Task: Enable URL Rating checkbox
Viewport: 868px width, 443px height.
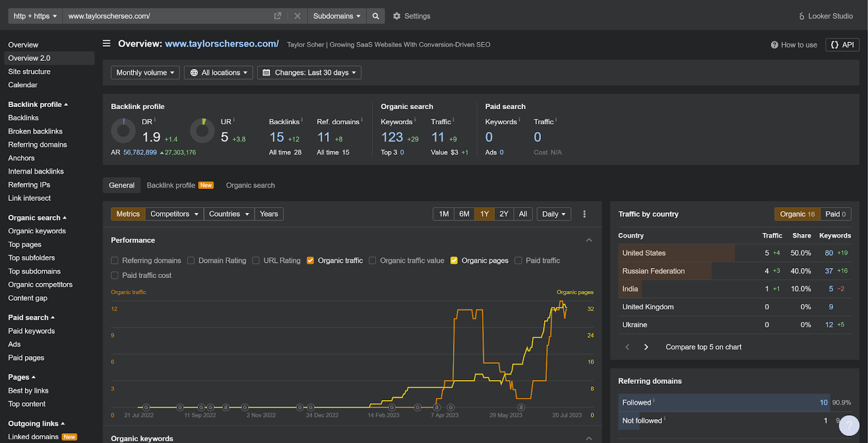Action: [256, 261]
